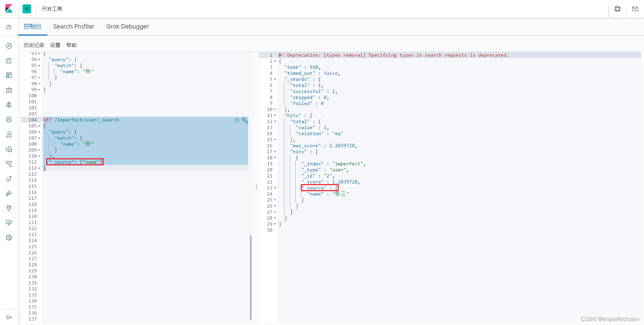The width and height of the screenshot is (644, 325).
Task: Click "relation" : "eq" output line
Action: click(320, 134)
